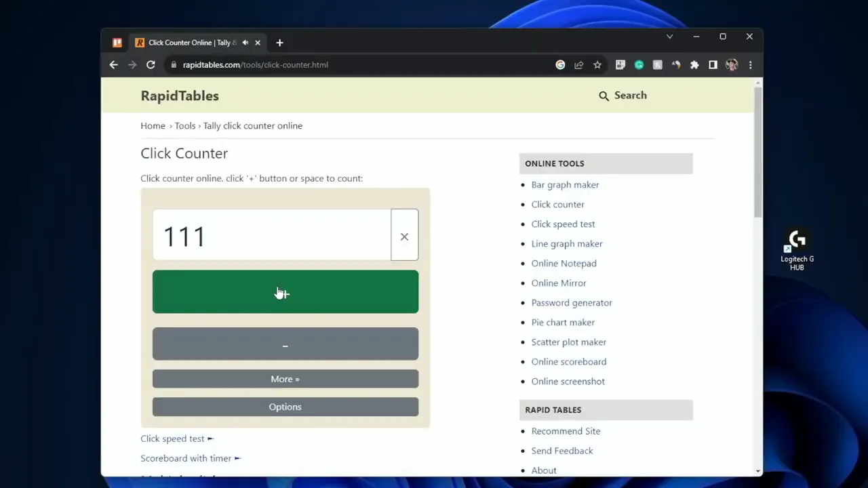Open Online scoreboard link
The width and height of the screenshot is (868, 488).
click(x=569, y=362)
